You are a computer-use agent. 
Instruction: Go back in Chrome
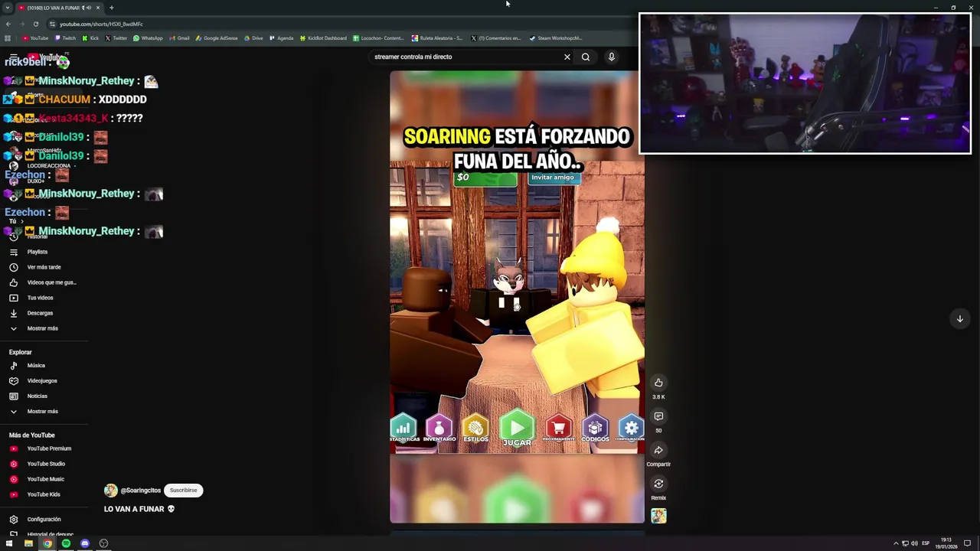click(8, 24)
